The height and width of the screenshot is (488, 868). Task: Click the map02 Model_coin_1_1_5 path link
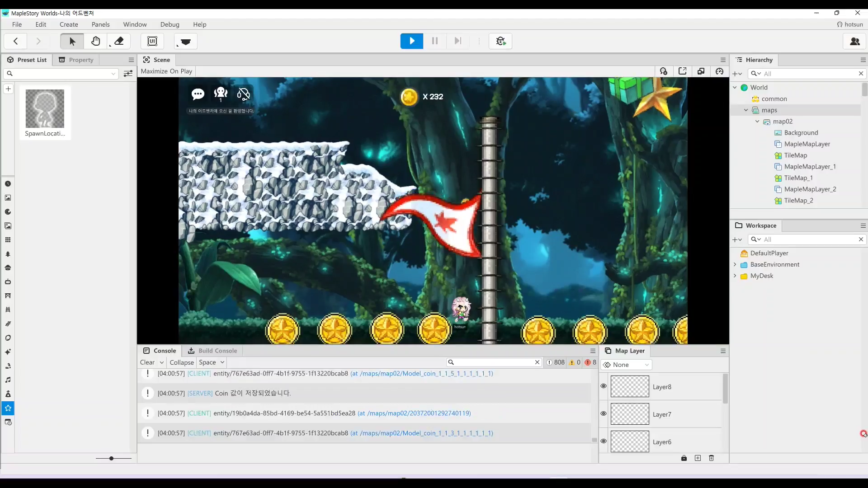[422, 374]
